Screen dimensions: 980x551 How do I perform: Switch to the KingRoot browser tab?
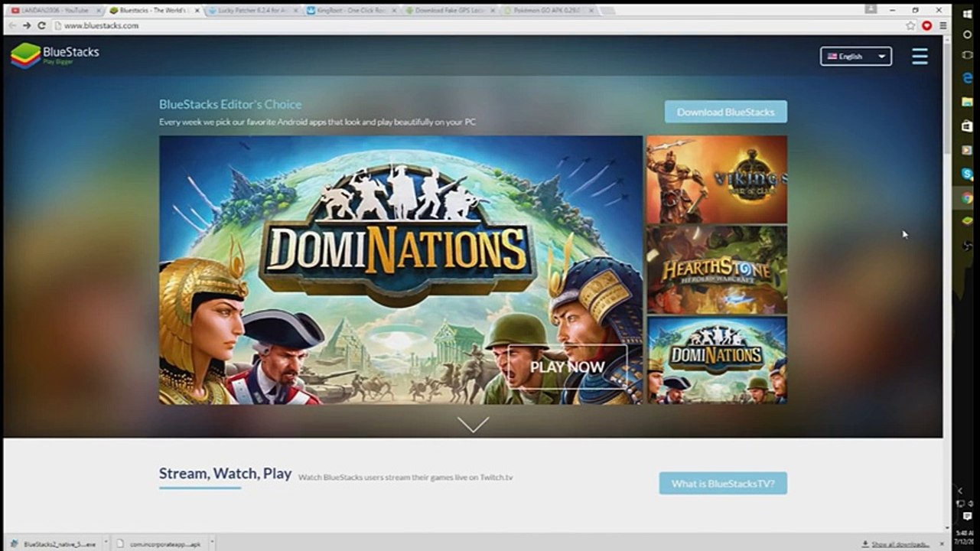point(350,11)
